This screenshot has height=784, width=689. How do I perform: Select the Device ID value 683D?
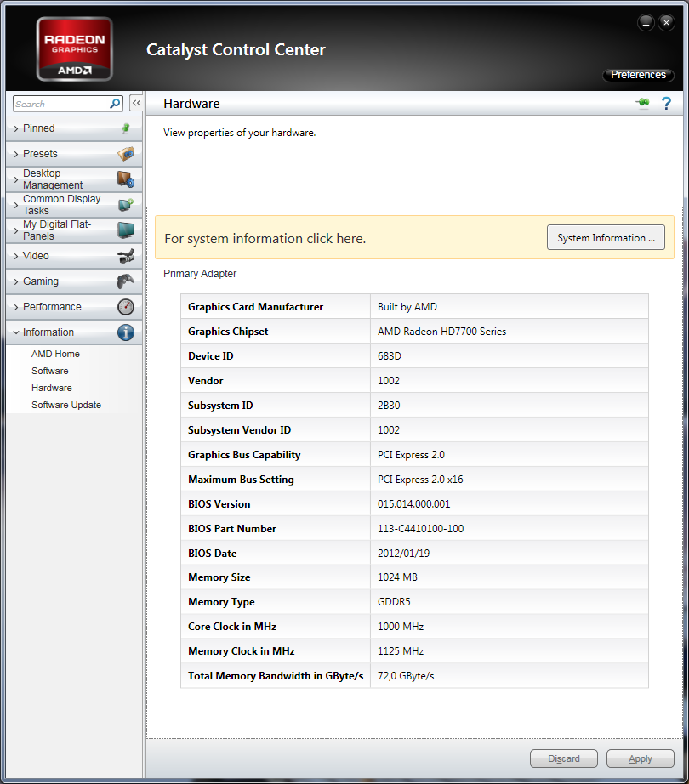[x=510, y=356]
